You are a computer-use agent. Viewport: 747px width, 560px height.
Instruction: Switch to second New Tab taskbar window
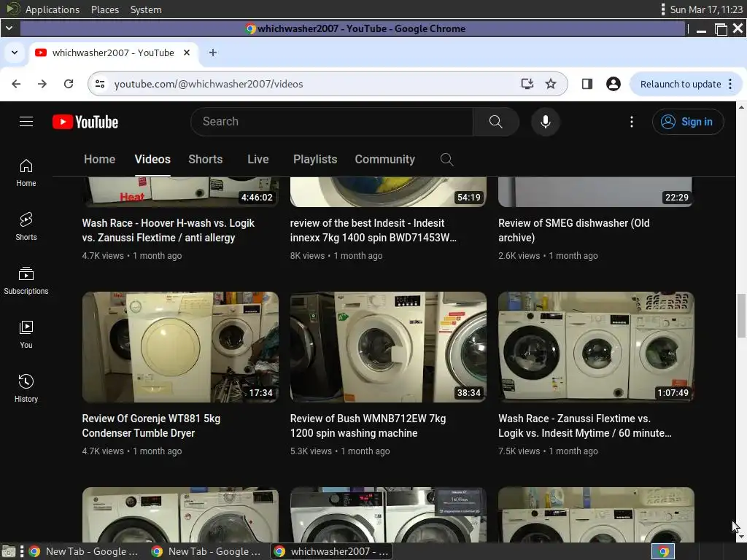tap(206, 551)
